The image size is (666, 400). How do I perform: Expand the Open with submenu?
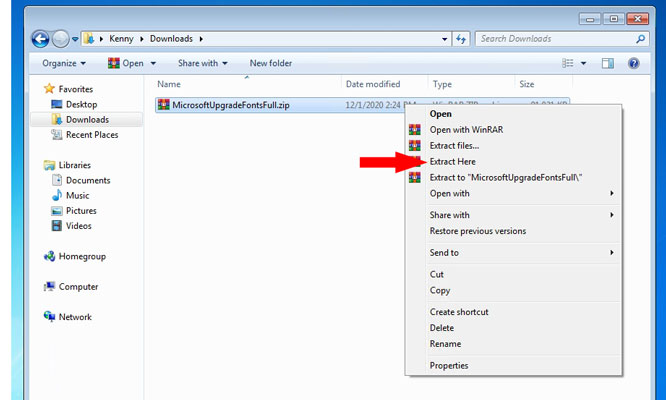pos(514,194)
